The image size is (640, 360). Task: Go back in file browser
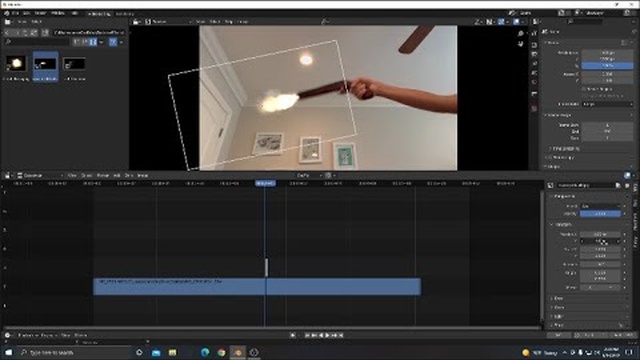click(x=7, y=32)
